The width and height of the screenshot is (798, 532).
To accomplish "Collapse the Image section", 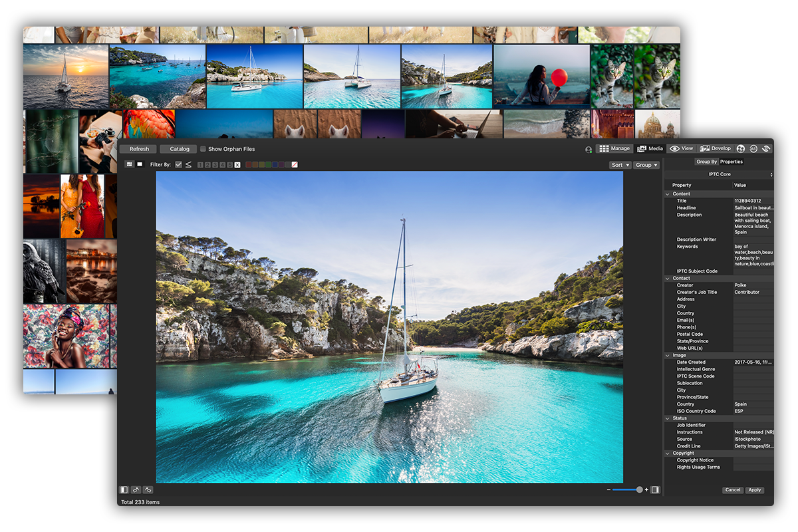I will click(668, 356).
